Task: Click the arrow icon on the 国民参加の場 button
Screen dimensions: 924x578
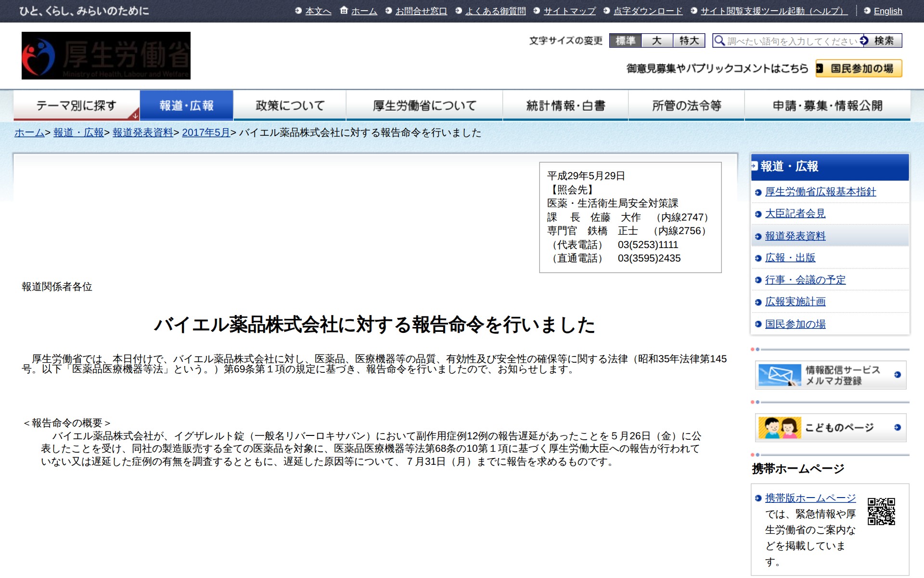Action: click(x=821, y=69)
